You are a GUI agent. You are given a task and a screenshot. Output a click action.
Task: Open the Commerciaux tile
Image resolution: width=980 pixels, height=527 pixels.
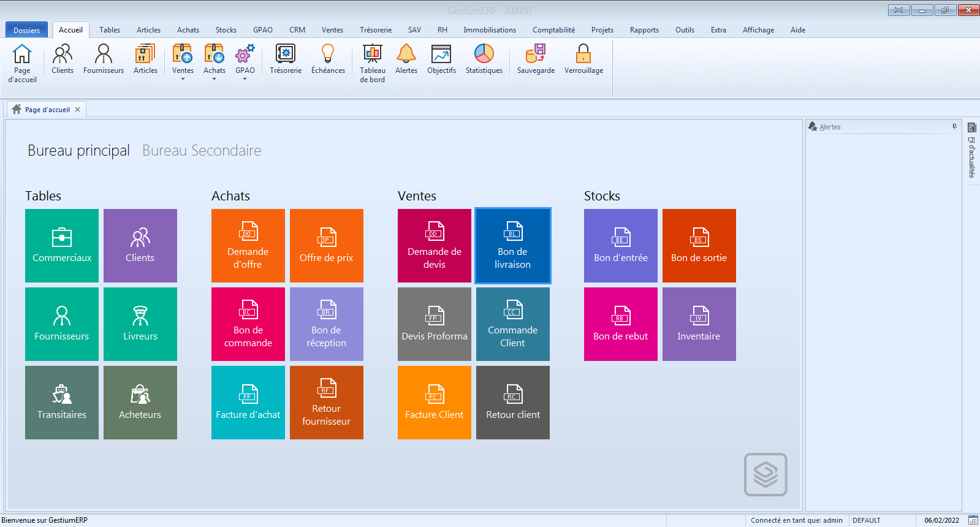[x=62, y=246]
